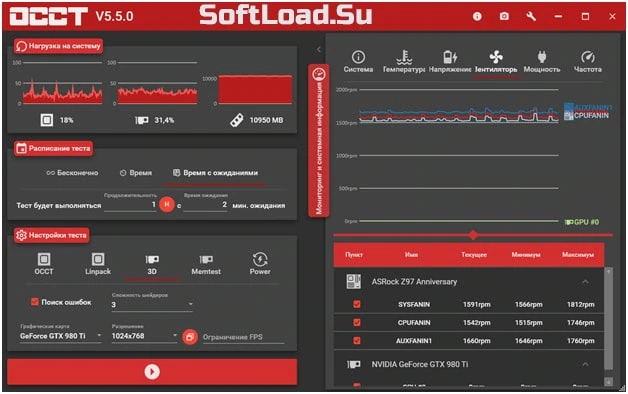Click the OCCT logo
Screen dimensions: 628x394
[48, 16]
